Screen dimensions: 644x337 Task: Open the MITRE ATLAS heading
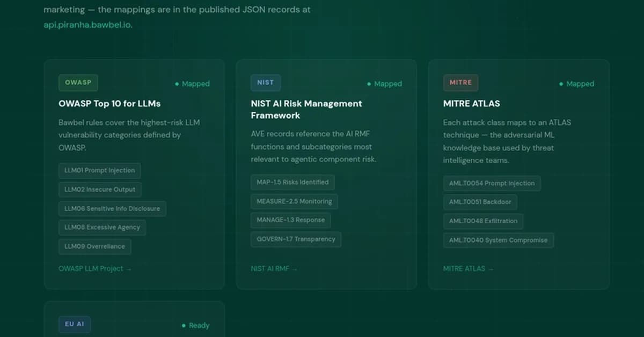471,104
